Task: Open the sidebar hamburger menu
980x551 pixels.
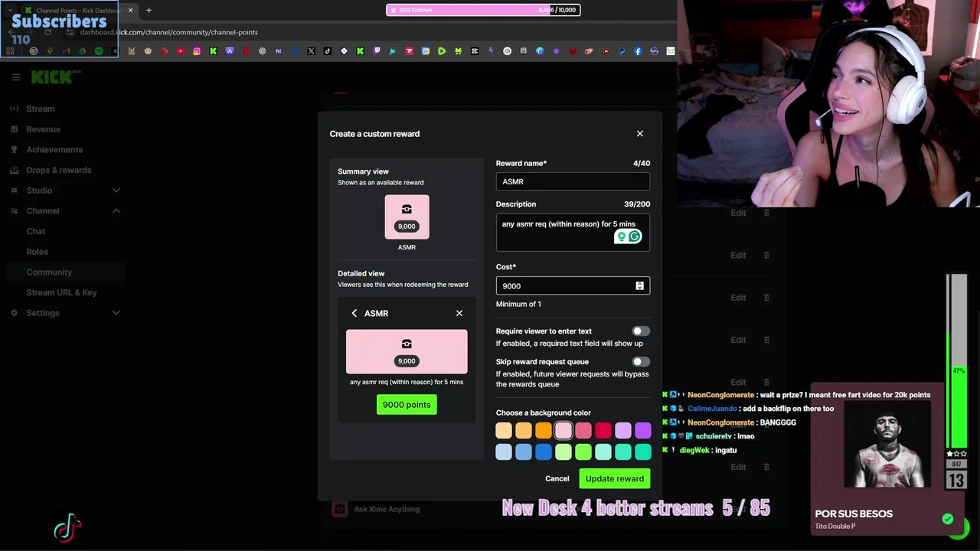Action: [x=16, y=77]
